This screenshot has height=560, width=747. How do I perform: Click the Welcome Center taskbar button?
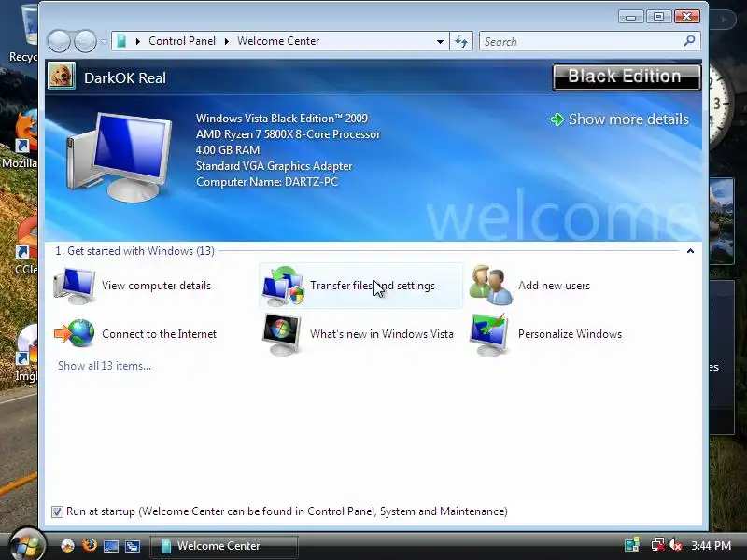pos(224,546)
